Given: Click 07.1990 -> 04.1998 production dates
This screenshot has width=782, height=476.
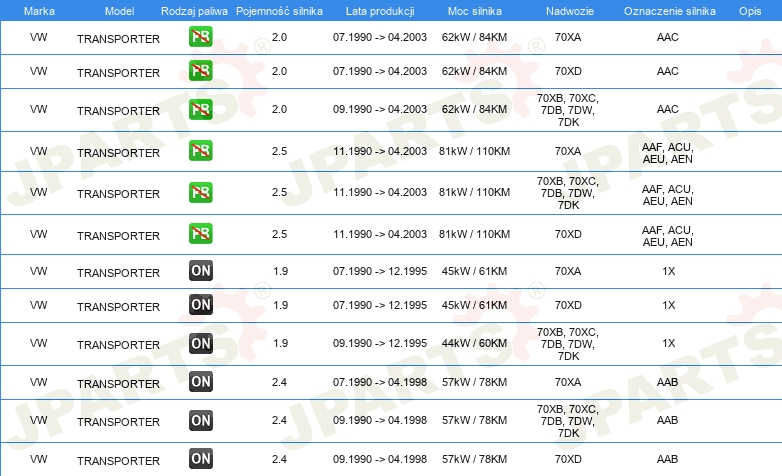Looking at the screenshot, I should click(x=380, y=382).
